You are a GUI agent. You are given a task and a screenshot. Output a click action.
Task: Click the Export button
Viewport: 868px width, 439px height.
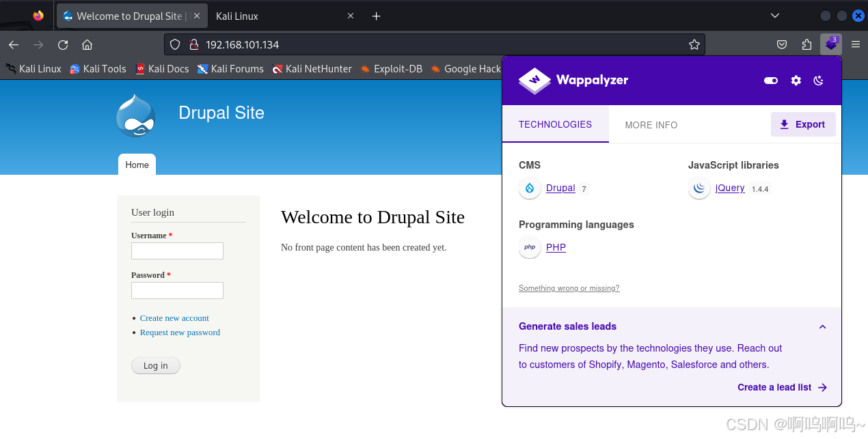coord(803,124)
